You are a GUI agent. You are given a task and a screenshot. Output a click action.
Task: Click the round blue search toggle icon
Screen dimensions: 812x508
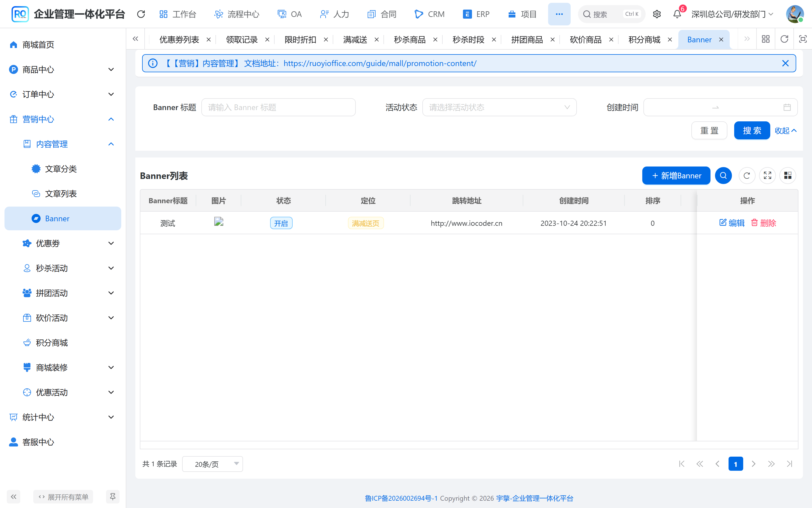click(723, 175)
